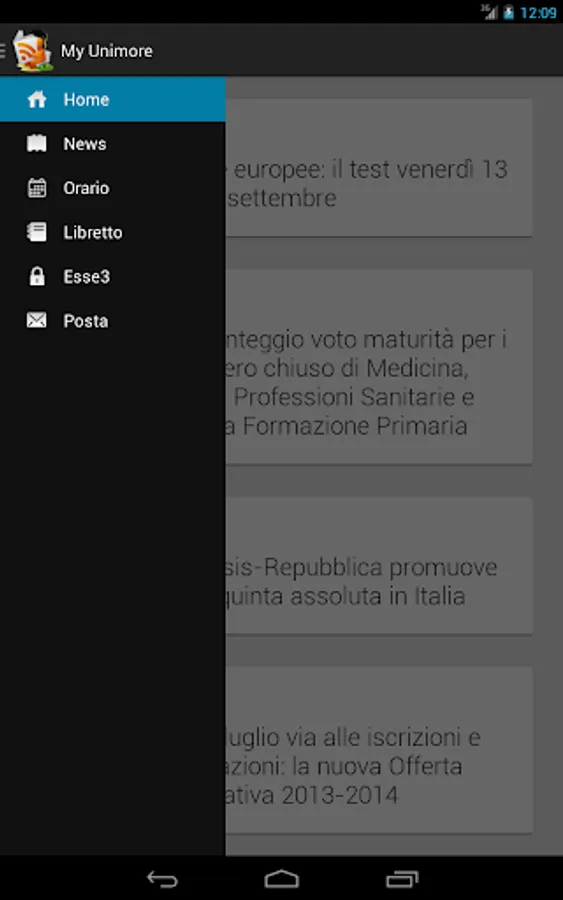Screen dimensions: 563x900
Task: Open the 'Offerta 2013-2014' news card
Action: coord(379,750)
